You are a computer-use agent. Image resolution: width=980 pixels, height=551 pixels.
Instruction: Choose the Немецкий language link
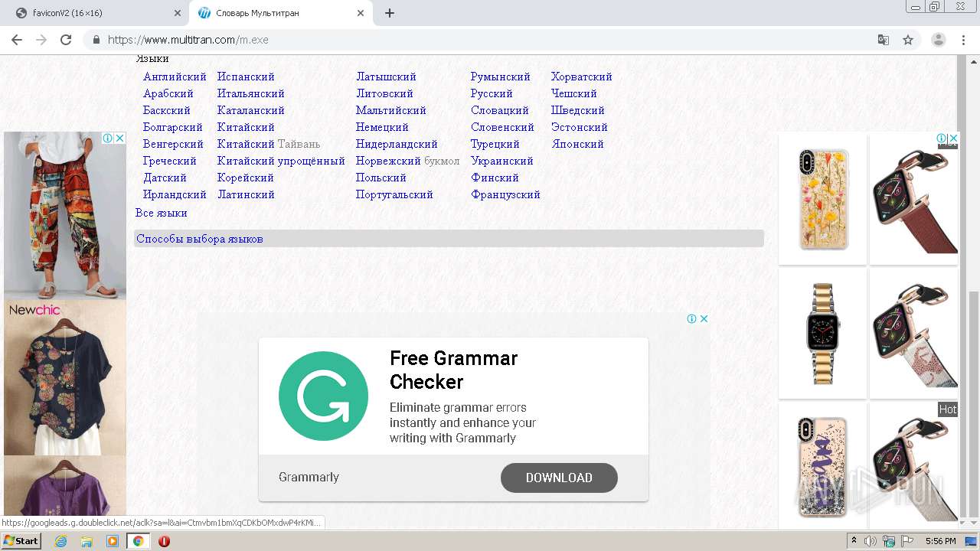pos(382,127)
